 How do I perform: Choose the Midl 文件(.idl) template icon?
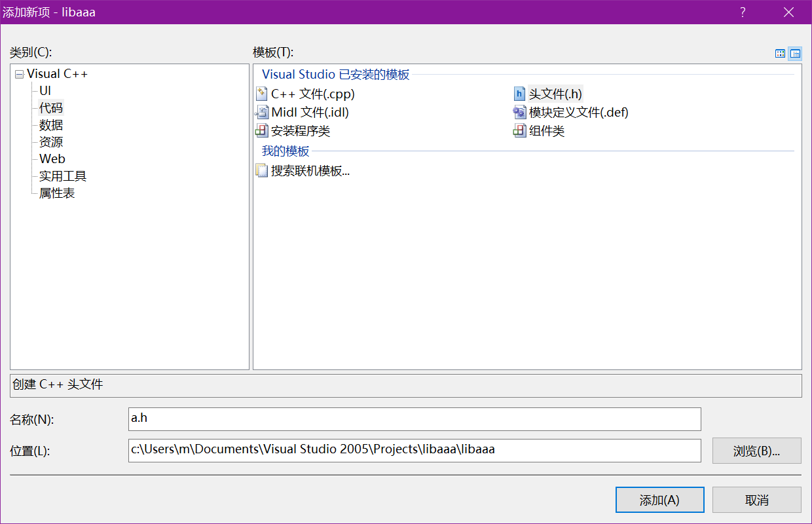(262, 112)
